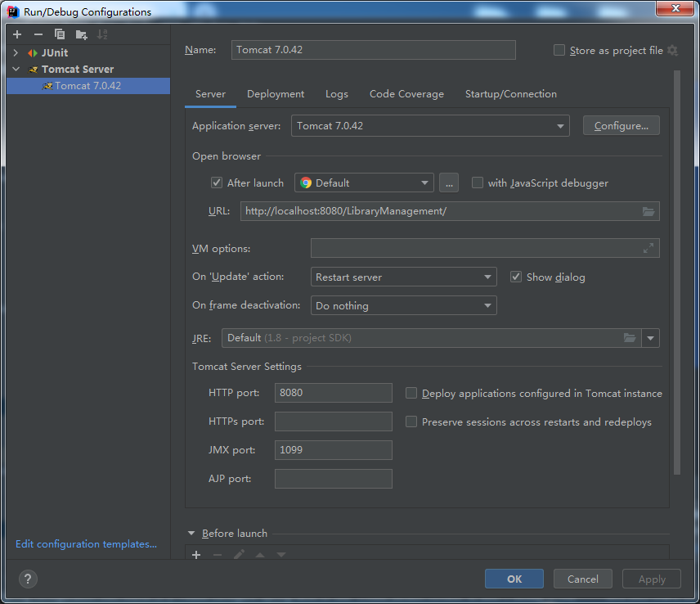Click the Cancel button
This screenshot has width=700, height=604.
point(582,579)
